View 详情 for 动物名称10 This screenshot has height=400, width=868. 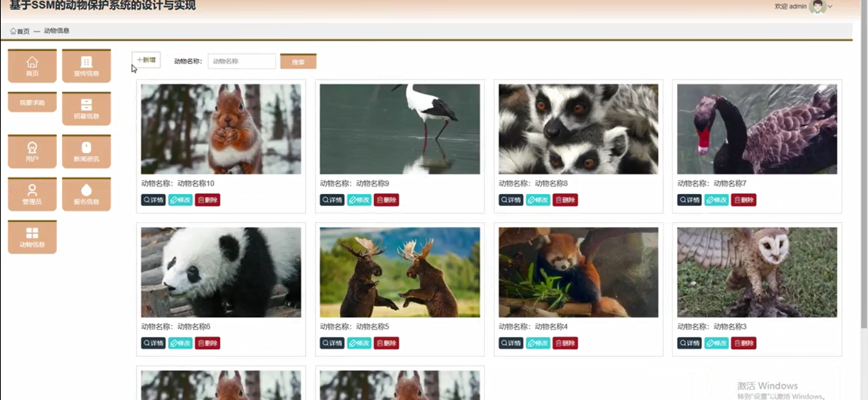(154, 200)
